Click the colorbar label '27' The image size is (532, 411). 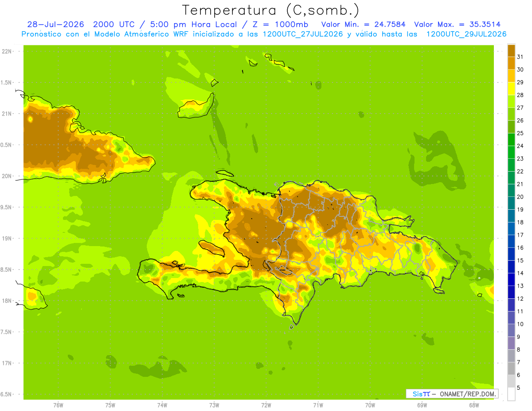(x=520, y=108)
